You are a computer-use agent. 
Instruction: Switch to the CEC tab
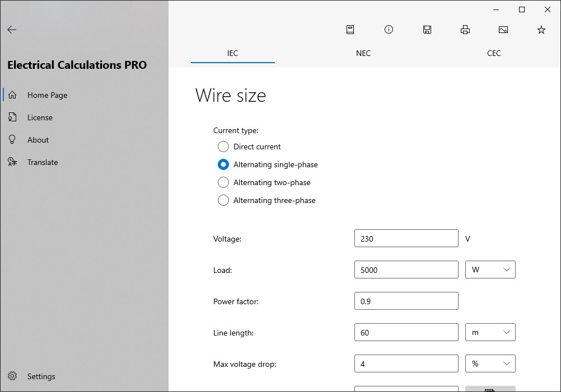494,54
